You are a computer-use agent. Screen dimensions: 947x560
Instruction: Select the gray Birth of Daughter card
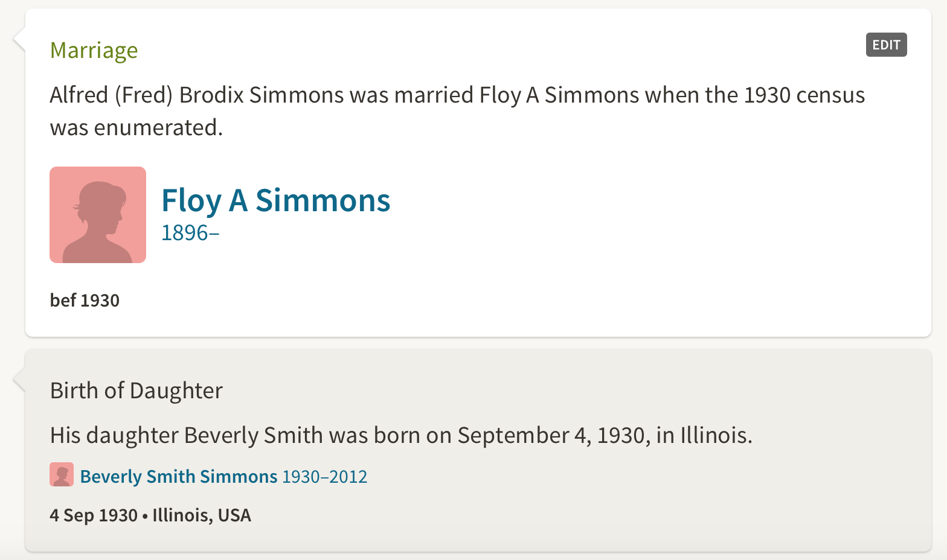(478, 450)
